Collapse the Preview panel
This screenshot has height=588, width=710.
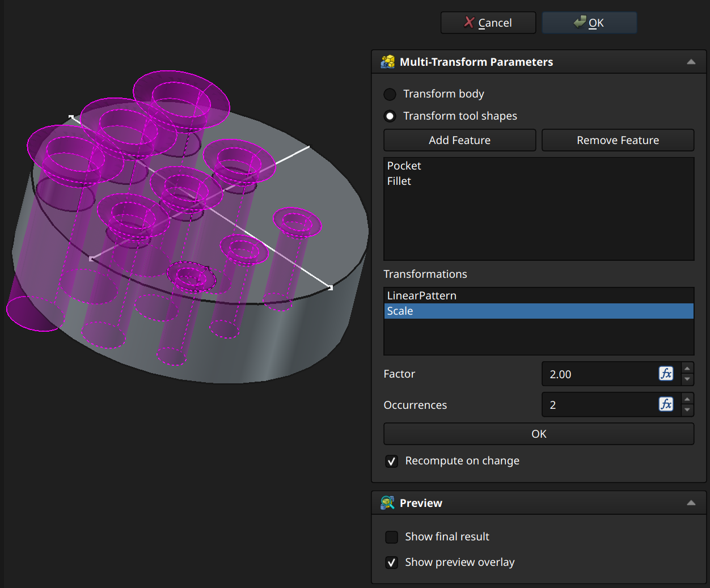691,503
